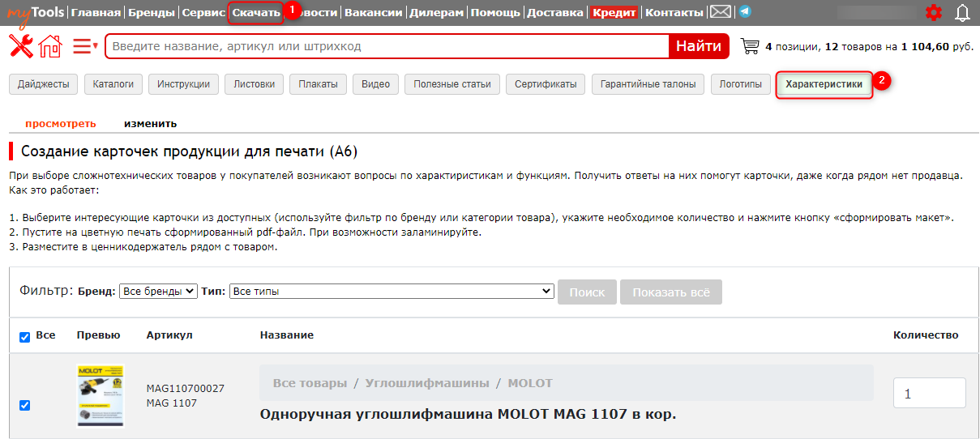Click the Превью column header
This screenshot has height=439, width=980.
tap(98, 335)
